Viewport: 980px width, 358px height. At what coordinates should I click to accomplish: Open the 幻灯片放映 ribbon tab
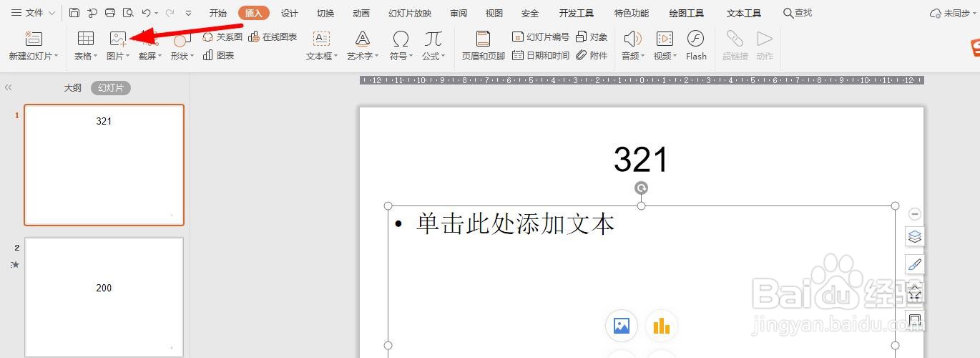(x=410, y=13)
